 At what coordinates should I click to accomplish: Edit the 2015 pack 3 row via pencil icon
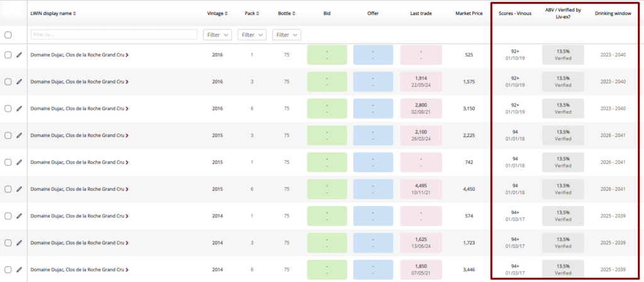tap(19, 135)
